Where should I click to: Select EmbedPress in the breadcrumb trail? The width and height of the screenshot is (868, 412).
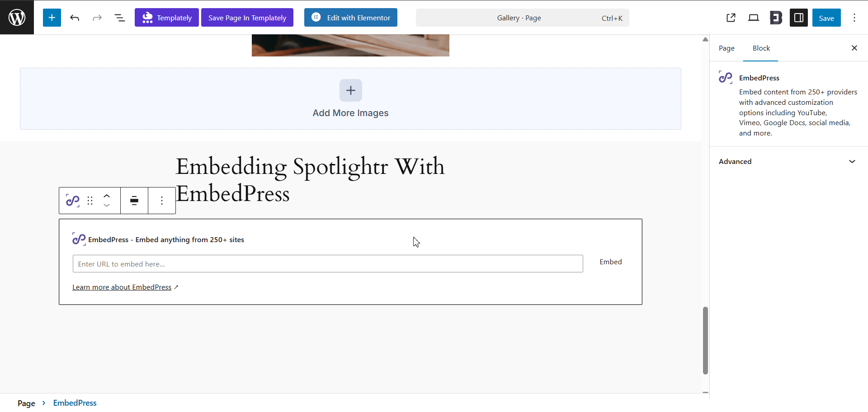click(x=75, y=403)
